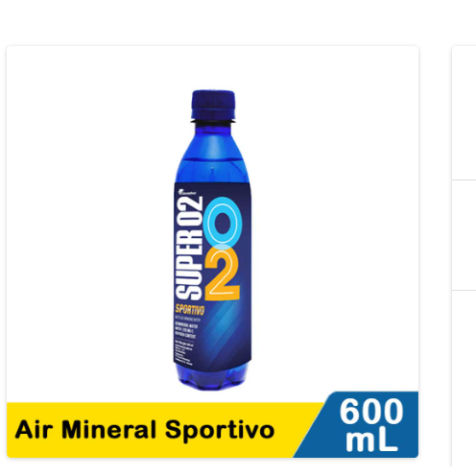Click the orange number 2 logo
The width and height of the screenshot is (476, 476).
(223, 274)
